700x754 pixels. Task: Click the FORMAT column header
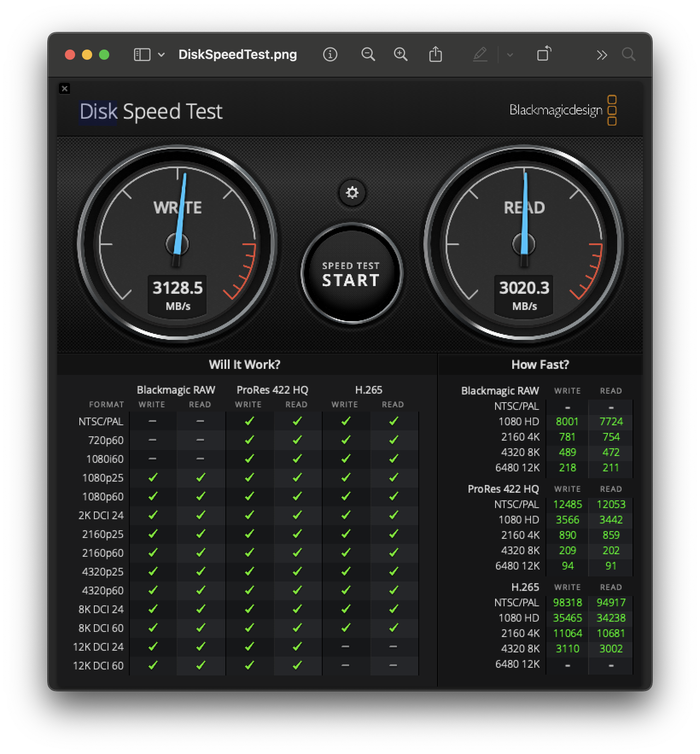(x=106, y=404)
